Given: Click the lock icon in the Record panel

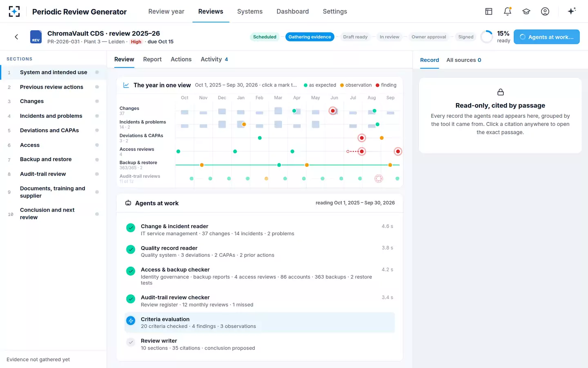Looking at the screenshot, I should pos(500,92).
